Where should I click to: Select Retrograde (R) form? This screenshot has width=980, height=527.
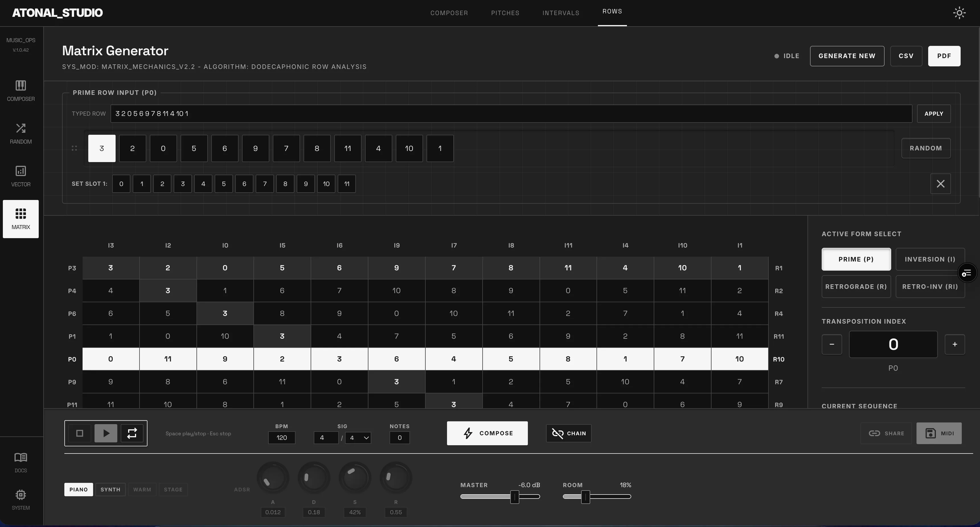pyautogui.click(x=856, y=287)
